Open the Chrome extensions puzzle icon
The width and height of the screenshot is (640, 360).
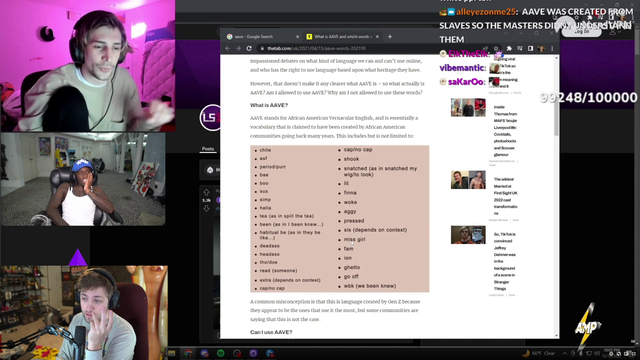pyautogui.click(x=509, y=48)
